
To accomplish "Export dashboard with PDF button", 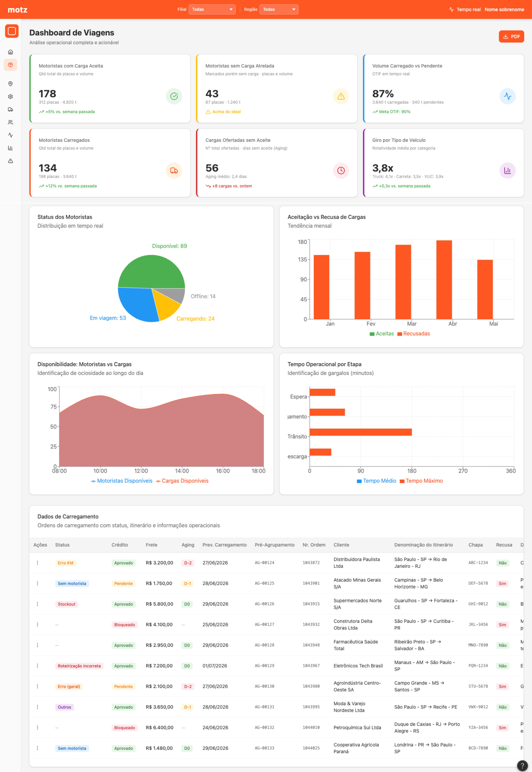I will pos(511,37).
